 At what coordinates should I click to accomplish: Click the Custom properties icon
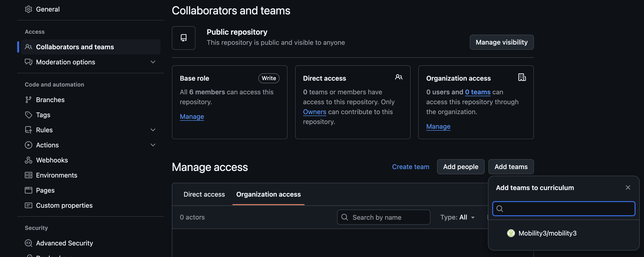[x=29, y=205]
